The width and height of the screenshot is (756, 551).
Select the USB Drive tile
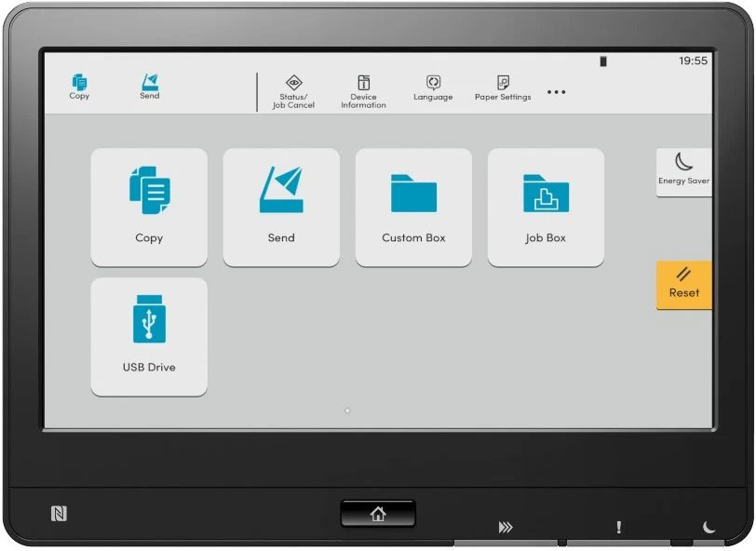(149, 335)
